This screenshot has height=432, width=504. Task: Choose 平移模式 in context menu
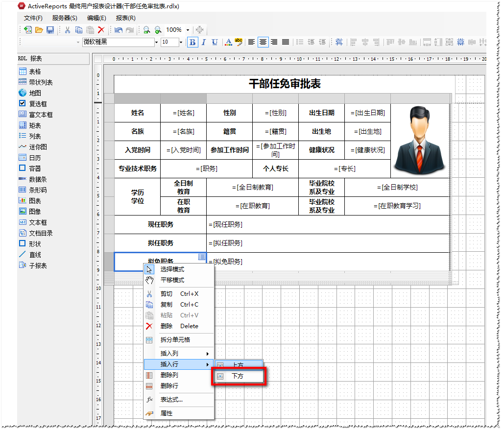tap(179, 280)
